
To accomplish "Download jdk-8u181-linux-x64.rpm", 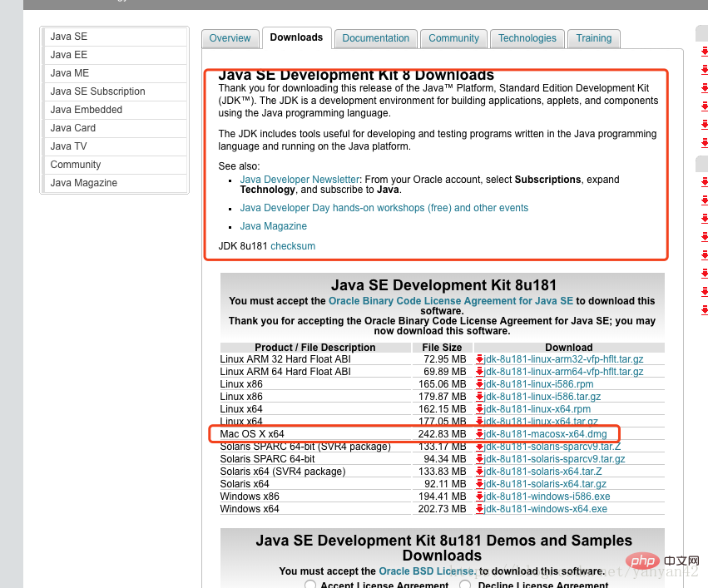I will coord(537,409).
